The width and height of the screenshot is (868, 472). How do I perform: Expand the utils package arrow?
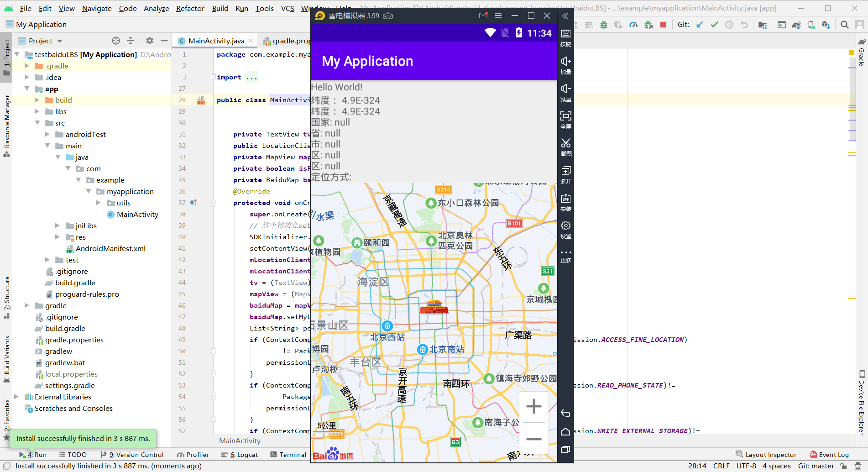click(99, 203)
